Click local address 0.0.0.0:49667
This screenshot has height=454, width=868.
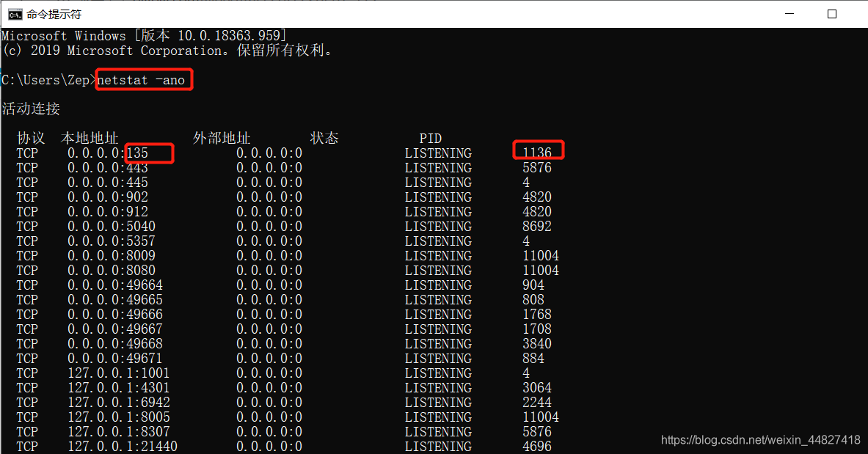point(115,329)
